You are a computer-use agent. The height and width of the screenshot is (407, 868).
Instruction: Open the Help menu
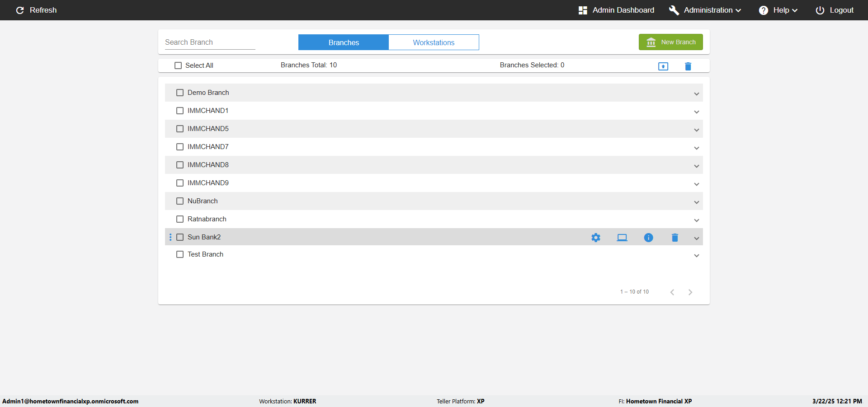point(778,10)
